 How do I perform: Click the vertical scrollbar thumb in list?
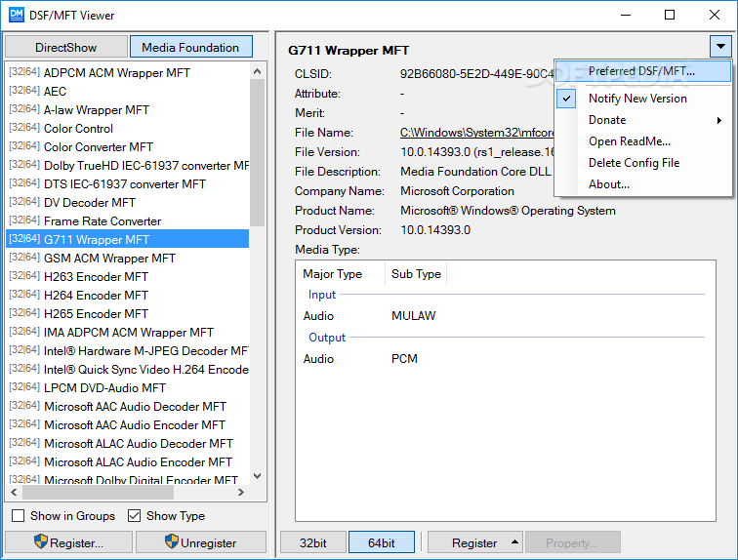257,153
